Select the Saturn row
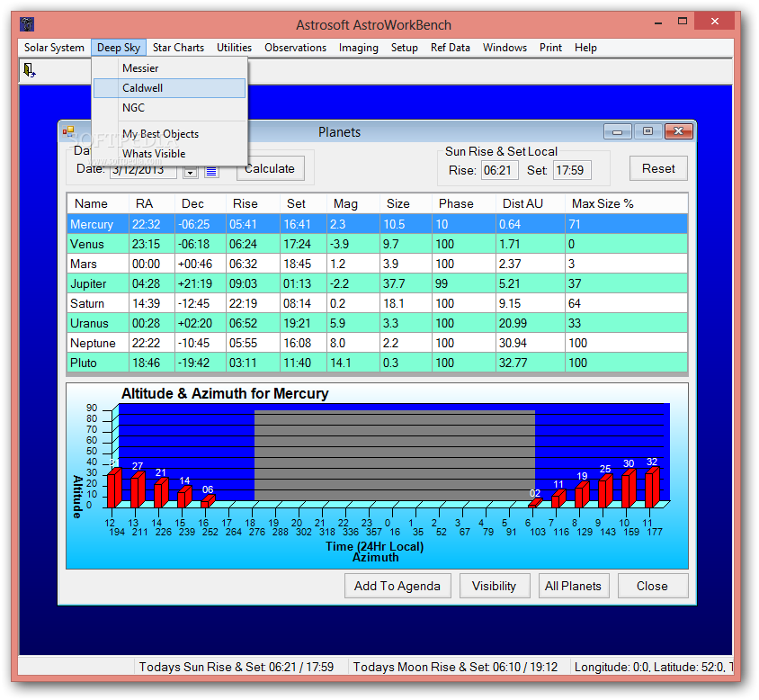Screen dimensions: 759x700 point(377,304)
